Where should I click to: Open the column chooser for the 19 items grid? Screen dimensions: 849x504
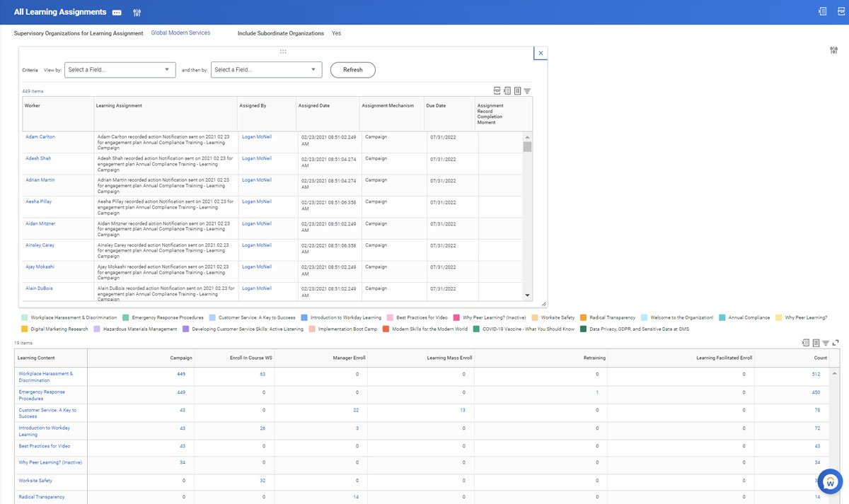point(816,343)
